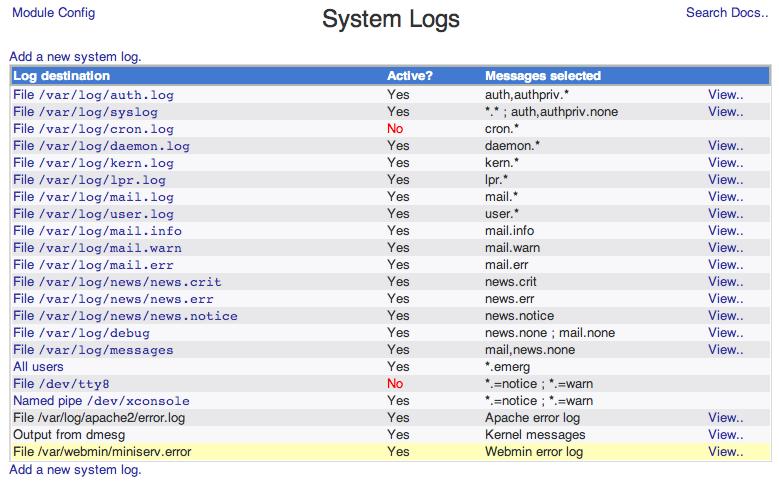View the /var/log/auth.log file contents

725,95
